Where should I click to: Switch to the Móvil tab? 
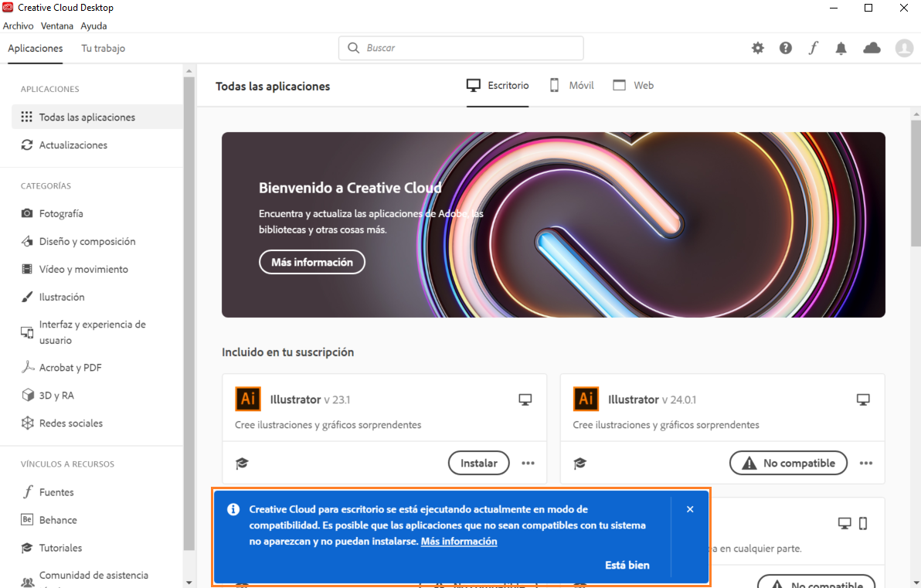pyautogui.click(x=571, y=85)
